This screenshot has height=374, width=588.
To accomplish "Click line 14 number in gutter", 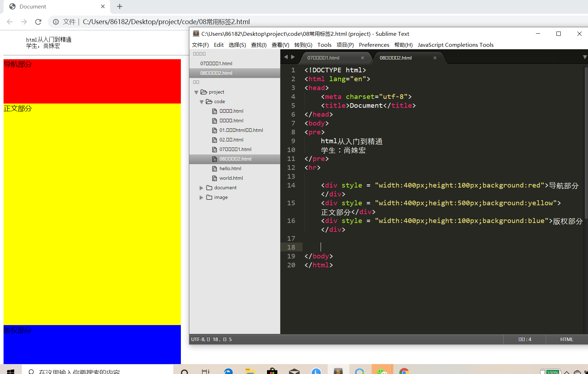I will tap(291, 185).
